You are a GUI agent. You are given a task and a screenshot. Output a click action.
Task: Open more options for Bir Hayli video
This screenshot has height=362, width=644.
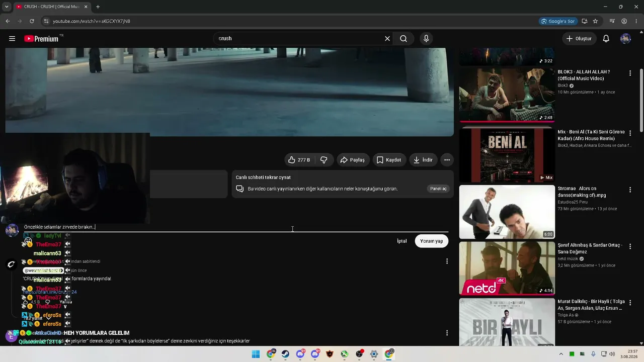(x=630, y=303)
